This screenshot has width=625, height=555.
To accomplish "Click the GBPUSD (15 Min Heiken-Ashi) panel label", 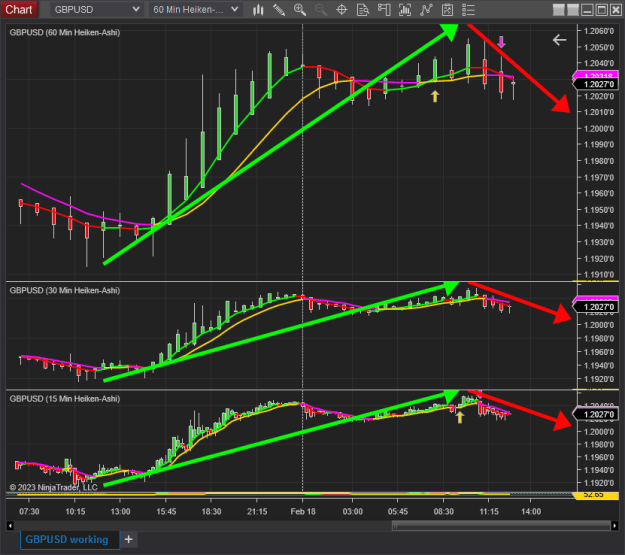I will coord(65,399).
